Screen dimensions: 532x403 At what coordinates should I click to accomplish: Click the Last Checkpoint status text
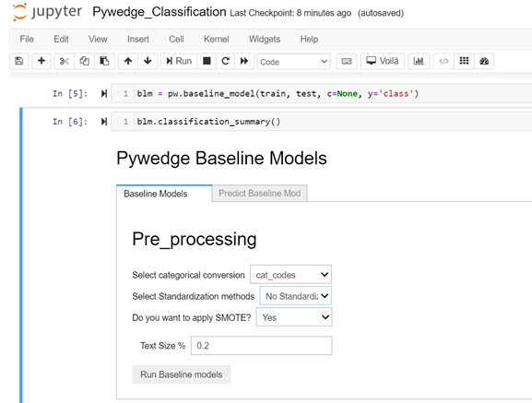click(290, 13)
